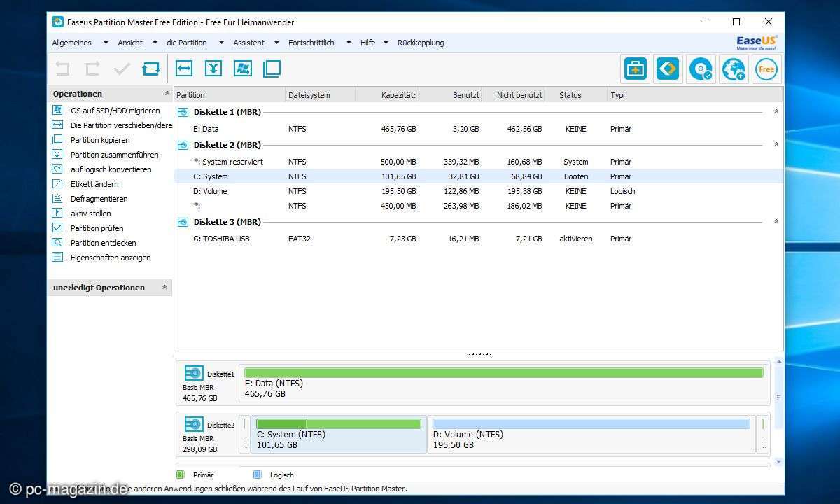Image resolution: width=840 pixels, height=504 pixels.
Task: Open the Allgemeines menu
Action: click(x=72, y=43)
